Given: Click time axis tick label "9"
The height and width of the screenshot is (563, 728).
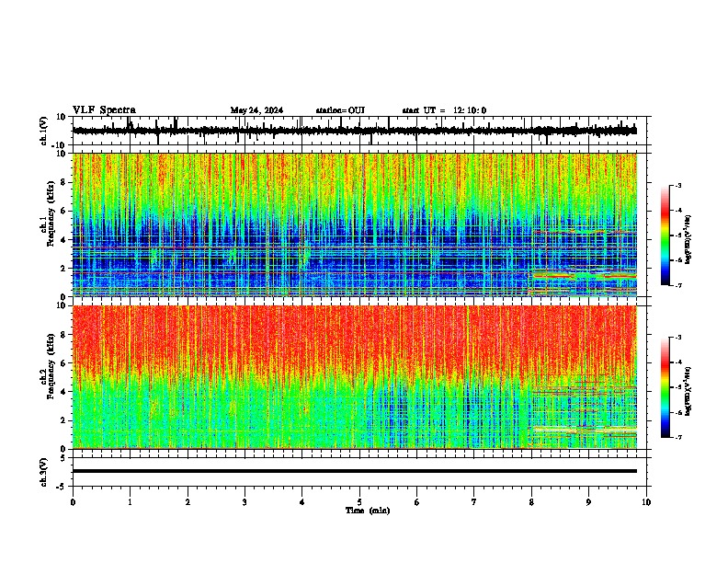Looking at the screenshot, I should pos(588,502).
